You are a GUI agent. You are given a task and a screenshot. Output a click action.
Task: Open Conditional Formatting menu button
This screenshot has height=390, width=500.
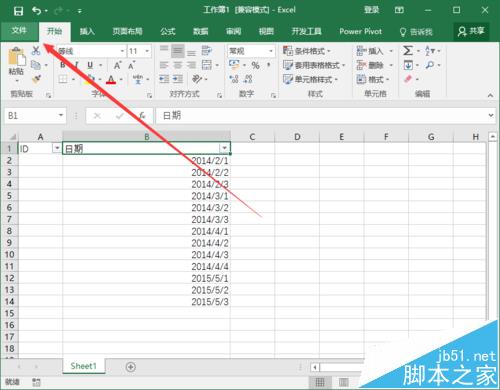point(306,51)
